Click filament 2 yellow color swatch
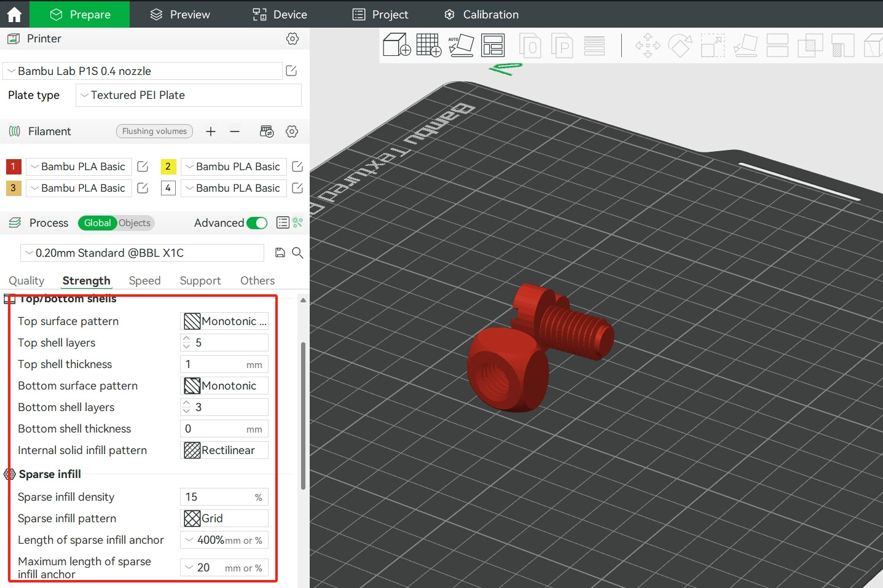Viewport: 883px width, 588px height. click(x=168, y=167)
